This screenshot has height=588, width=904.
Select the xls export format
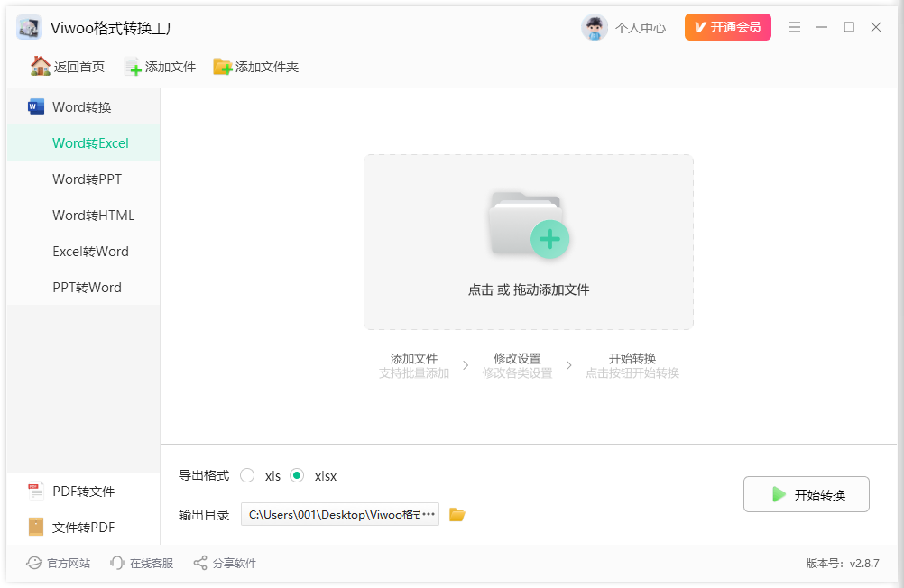pos(247,475)
